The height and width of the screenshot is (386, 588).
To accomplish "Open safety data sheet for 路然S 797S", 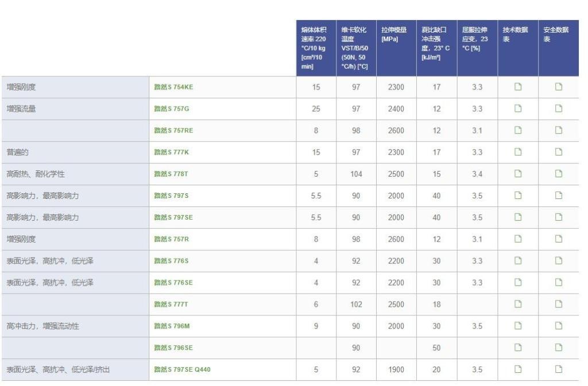I will tap(558, 196).
